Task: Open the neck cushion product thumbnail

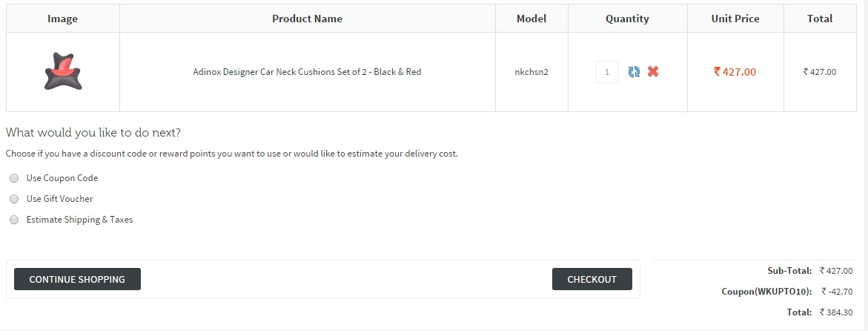Action: pos(62,72)
